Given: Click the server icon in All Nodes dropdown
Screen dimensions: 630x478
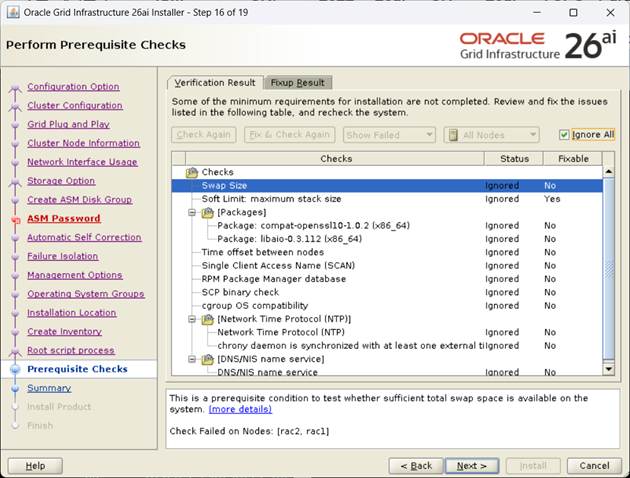Looking at the screenshot, I should (x=453, y=135).
